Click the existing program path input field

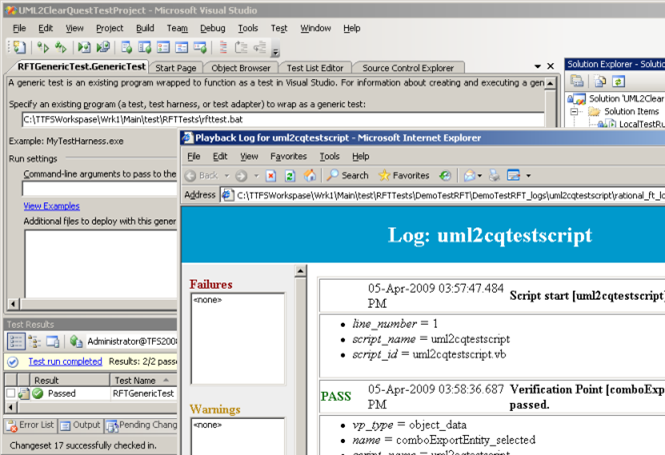(x=283, y=120)
